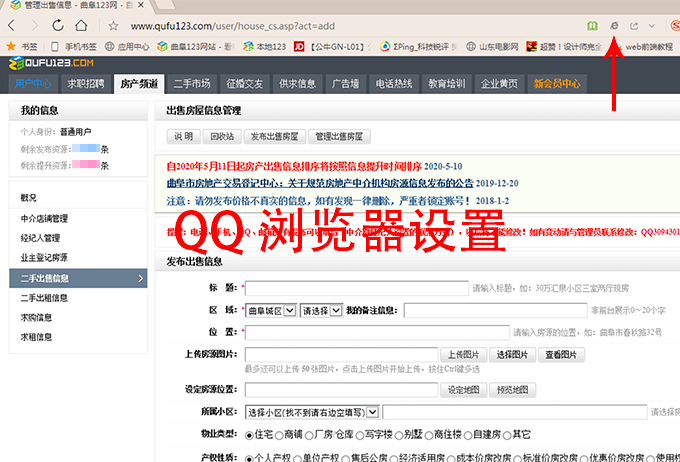
Task: Open the 曲阜城区 region dropdown
Action: (x=270, y=311)
